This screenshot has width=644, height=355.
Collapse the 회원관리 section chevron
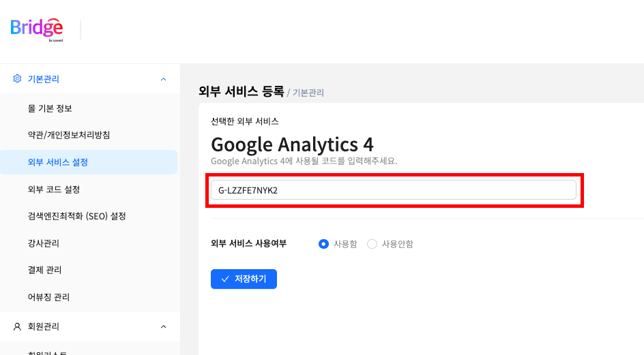point(163,326)
